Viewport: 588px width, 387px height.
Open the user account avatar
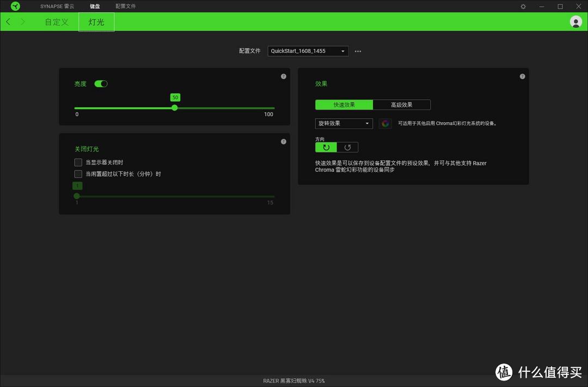click(575, 22)
